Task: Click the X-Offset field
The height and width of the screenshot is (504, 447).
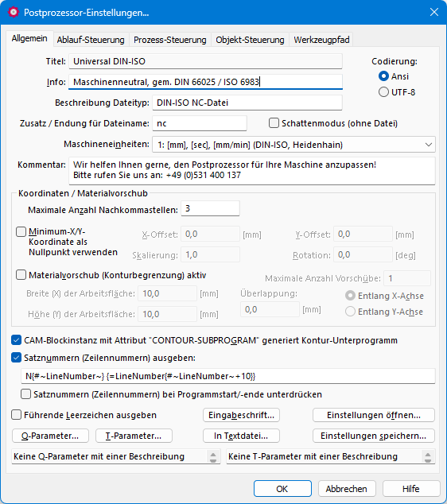Action: pyautogui.click(x=210, y=234)
